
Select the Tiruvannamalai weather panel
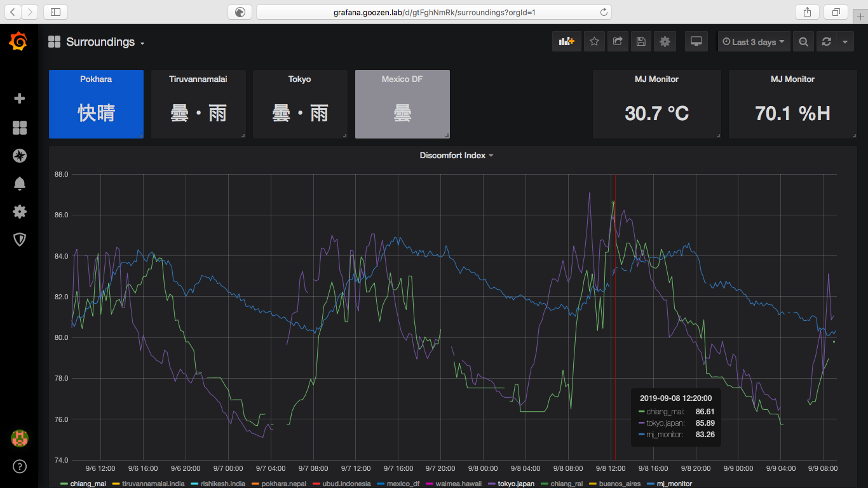pyautogui.click(x=198, y=104)
